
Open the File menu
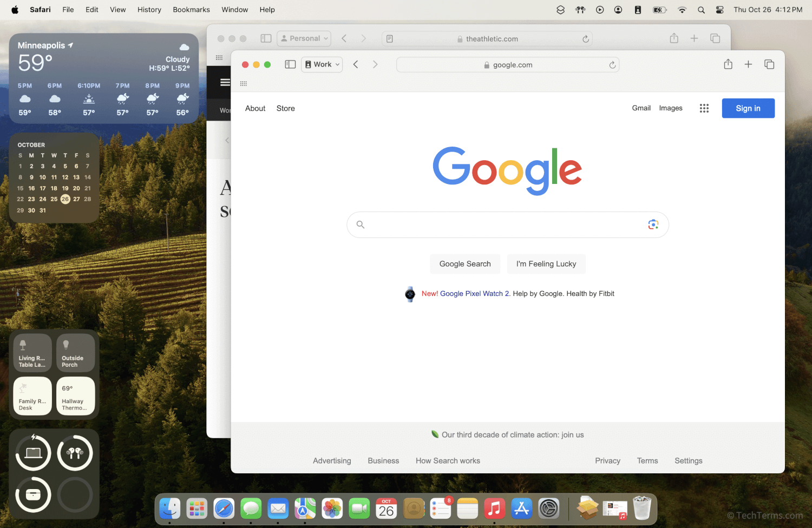(68, 10)
